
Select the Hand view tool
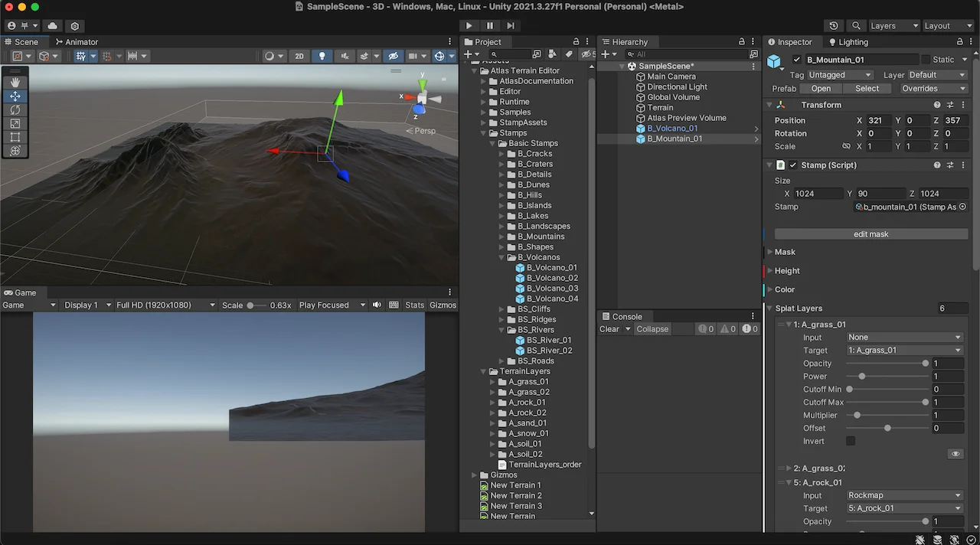click(15, 83)
